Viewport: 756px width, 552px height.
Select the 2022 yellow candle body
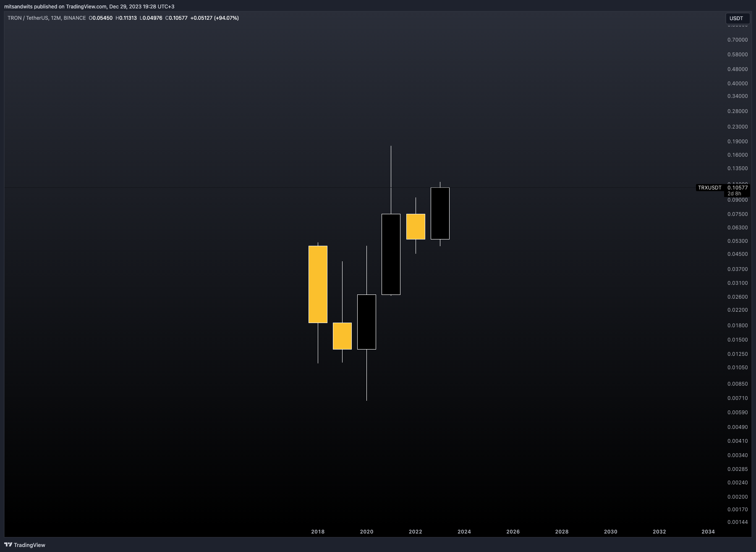pos(416,226)
